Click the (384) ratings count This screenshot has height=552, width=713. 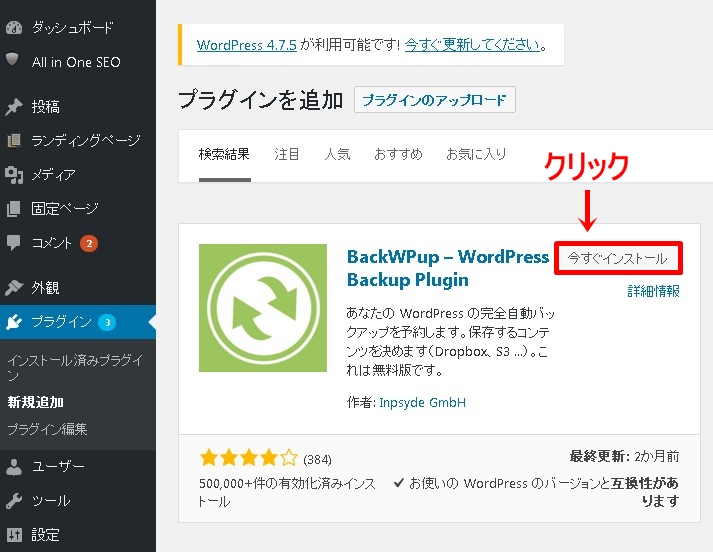coord(317,459)
